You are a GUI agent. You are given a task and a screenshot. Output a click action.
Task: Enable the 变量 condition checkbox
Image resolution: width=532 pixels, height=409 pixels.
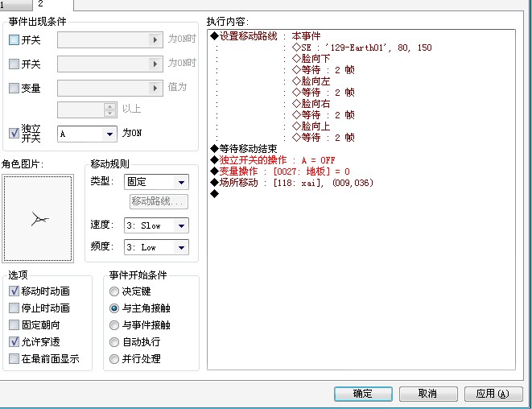tap(14, 89)
